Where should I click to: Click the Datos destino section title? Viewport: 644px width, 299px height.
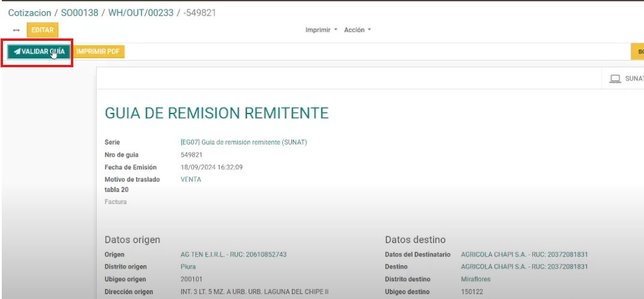coord(415,240)
